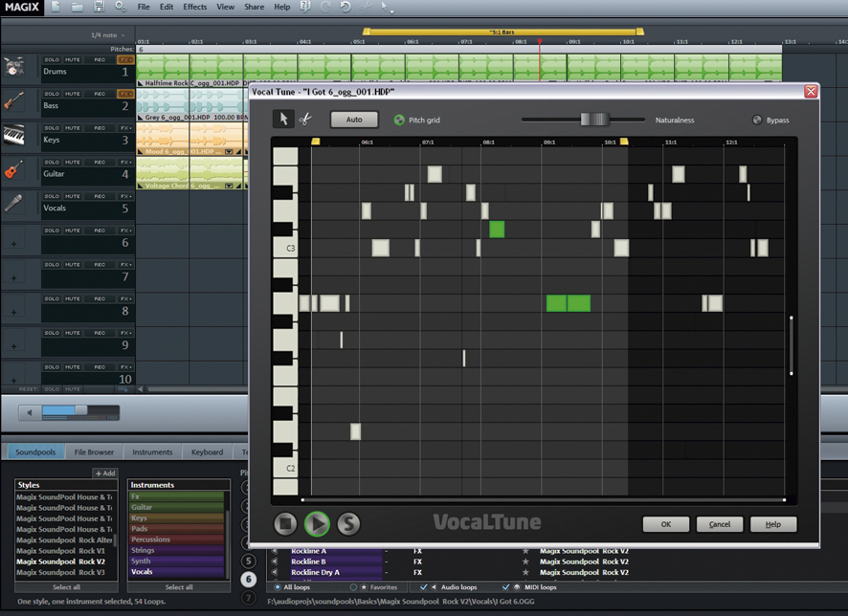
Task: Open the Vocals track FX dropdown
Action: pos(125,196)
